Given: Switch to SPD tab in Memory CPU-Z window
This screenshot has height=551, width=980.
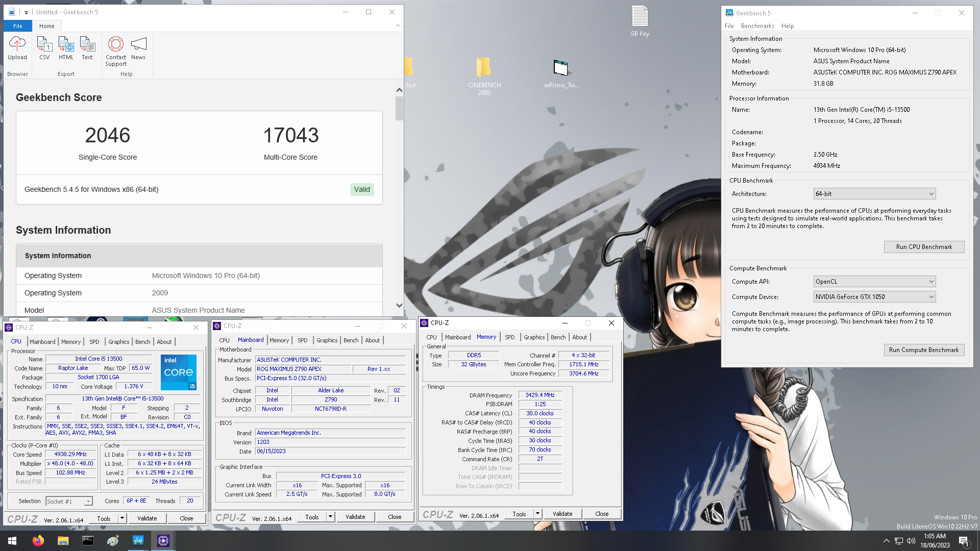Looking at the screenshot, I should pos(509,337).
